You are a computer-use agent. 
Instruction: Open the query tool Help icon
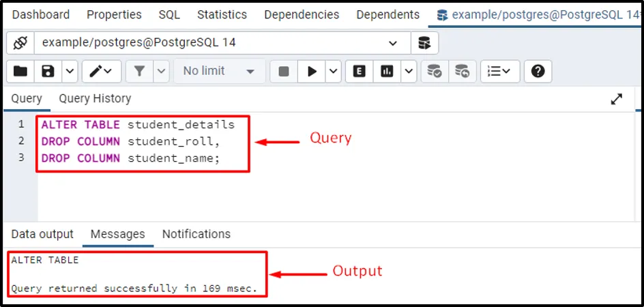[538, 71]
